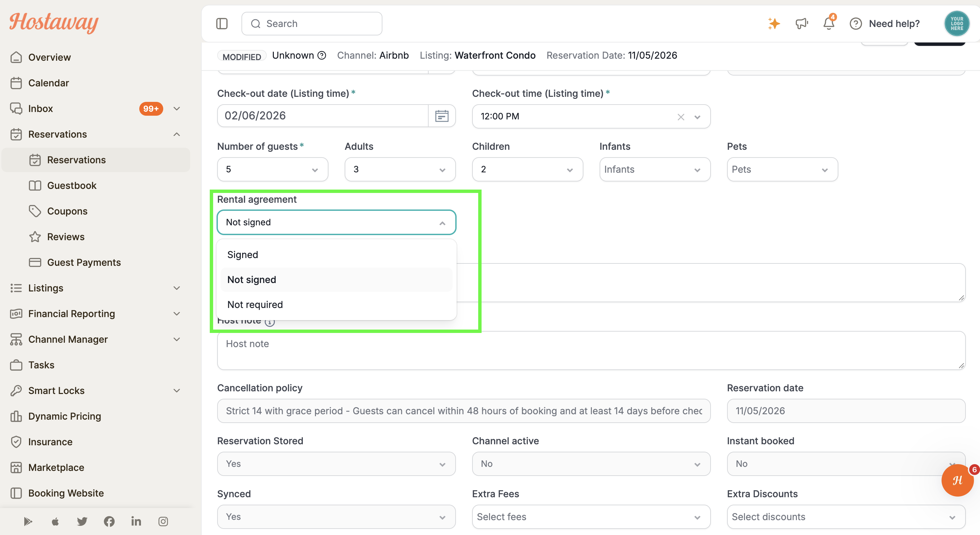
Task: Click the check-out date field
Action: (323, 116)
